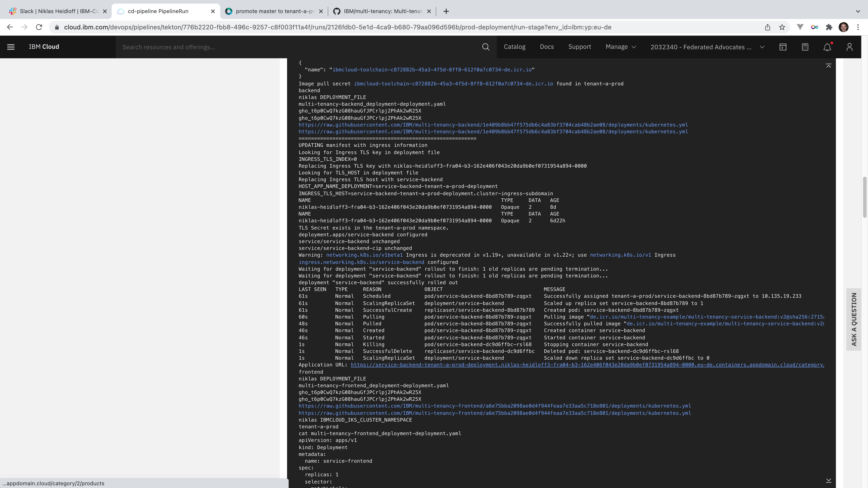
Task: Expand the Manage dropdown menu
Action: pyautogui.click(x=620, y=47)
